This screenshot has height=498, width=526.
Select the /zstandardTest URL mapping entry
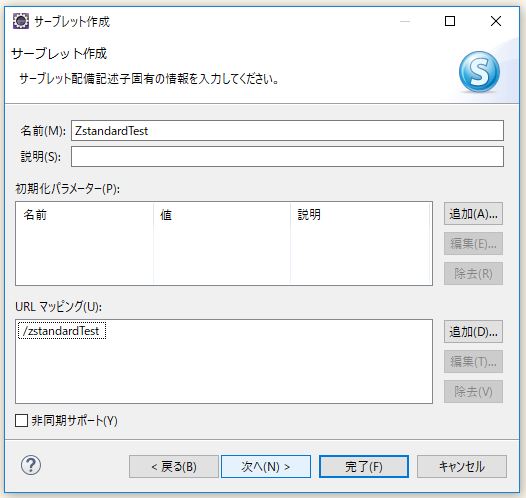[62, 331]
